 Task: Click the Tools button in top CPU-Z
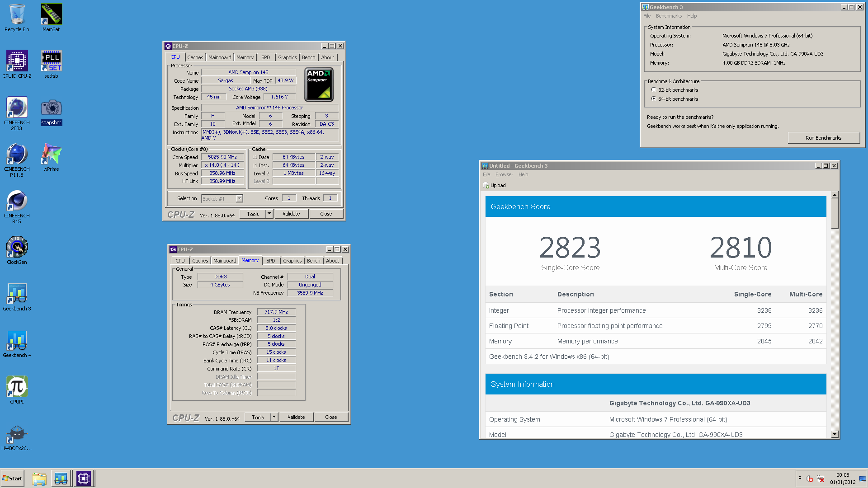click(253, 214)
